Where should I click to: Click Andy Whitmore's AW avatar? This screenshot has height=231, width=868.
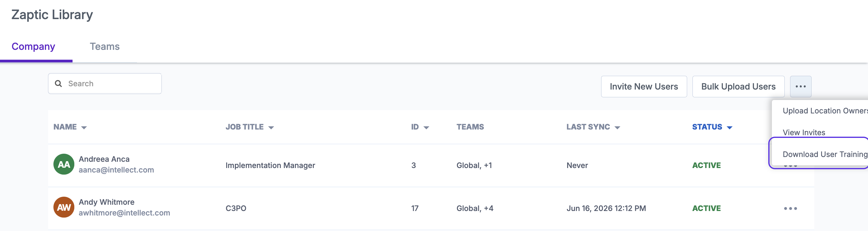click(64, 207)
